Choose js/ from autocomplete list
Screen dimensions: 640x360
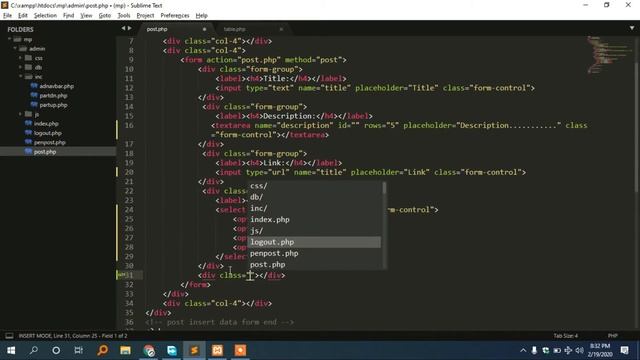click(x=314, y=231)
